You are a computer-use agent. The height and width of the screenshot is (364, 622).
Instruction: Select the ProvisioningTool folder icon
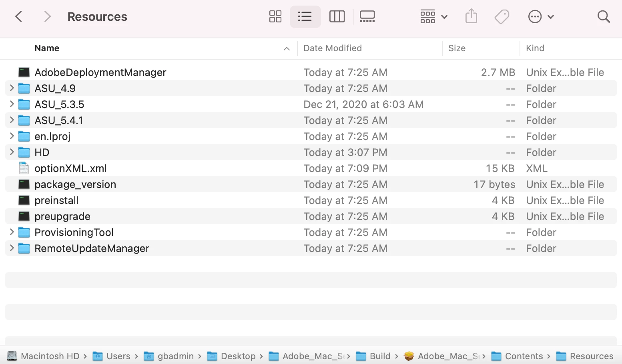click(x=24, y=232)
